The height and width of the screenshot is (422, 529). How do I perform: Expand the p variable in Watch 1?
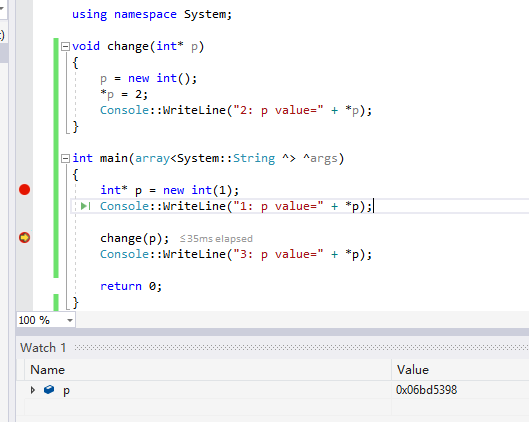click(33, 390)
